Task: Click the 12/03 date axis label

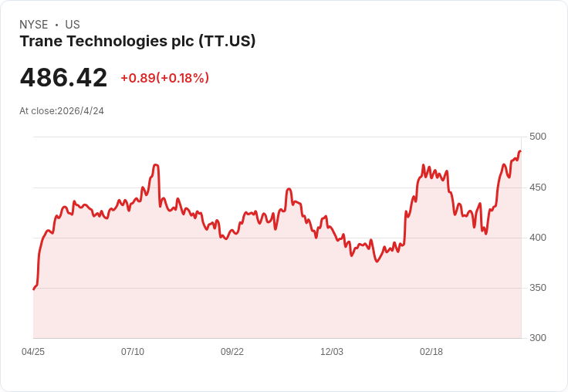Action: (332, 351)
